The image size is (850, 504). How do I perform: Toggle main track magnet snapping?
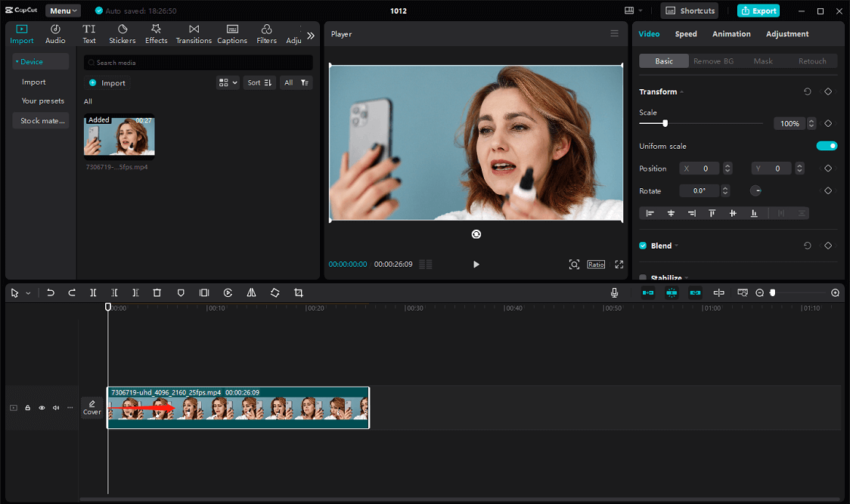click(x=648, y=292)
